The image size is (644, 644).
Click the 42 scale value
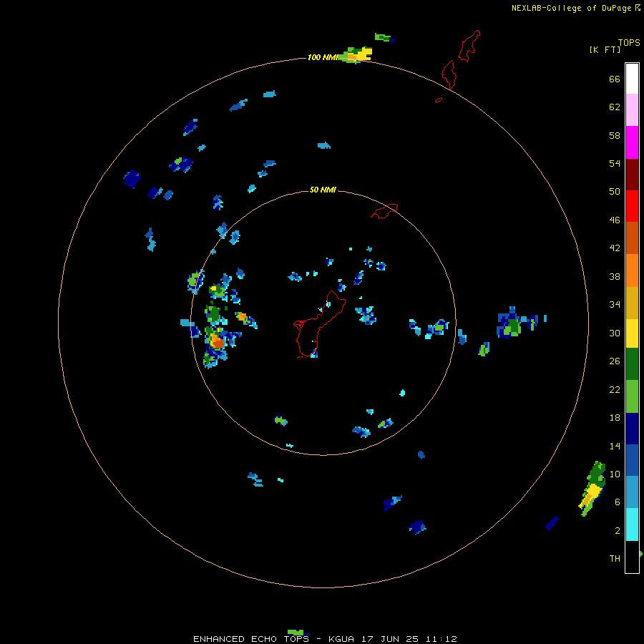pos(615,248)
